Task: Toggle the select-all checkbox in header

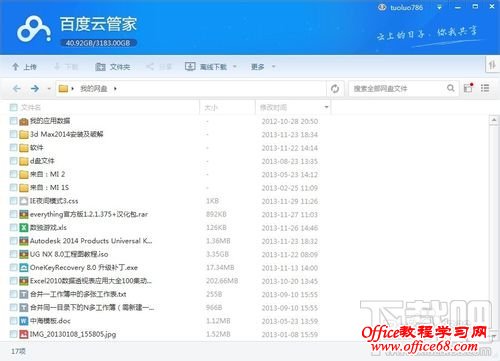Action: tap(13, 107)
